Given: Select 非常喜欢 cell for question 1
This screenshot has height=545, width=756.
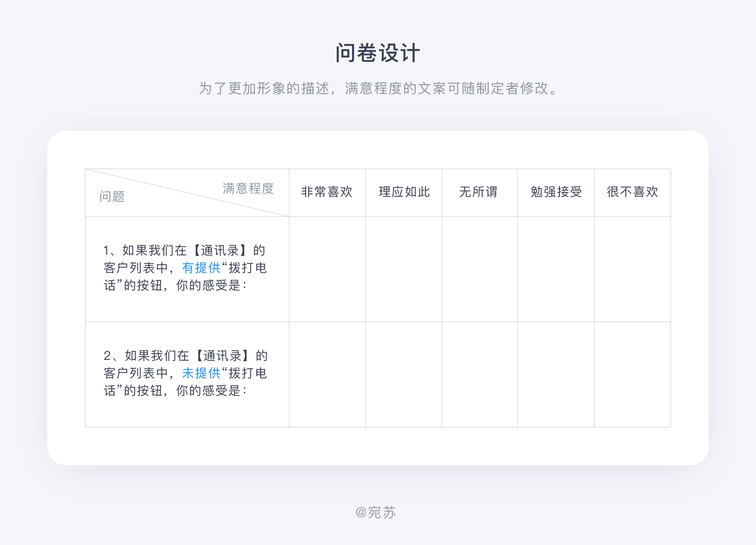Looking at the screenshot, I should [327, 269].
